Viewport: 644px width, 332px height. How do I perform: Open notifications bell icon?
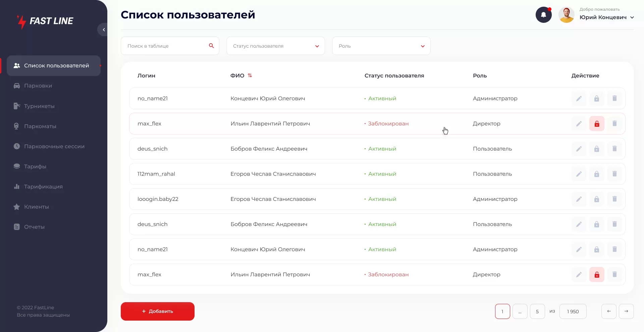coord(543,15)
